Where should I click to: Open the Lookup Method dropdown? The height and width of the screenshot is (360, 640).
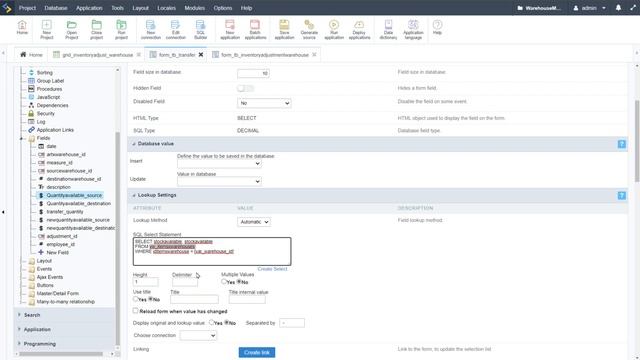[253, 222]
